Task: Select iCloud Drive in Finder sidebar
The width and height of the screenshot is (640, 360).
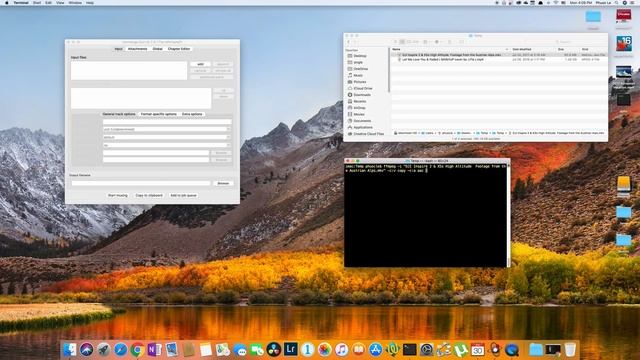Action: (x=363, y=88)
